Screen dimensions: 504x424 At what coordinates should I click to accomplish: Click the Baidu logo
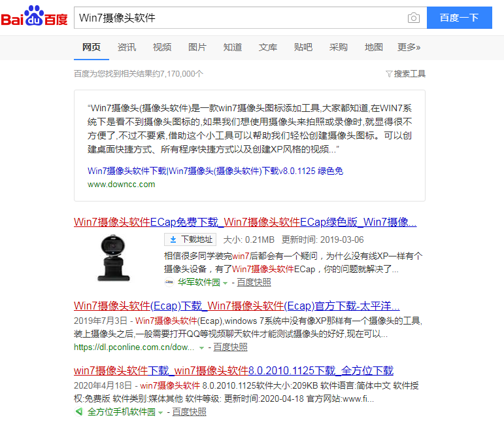click(x=34, y=18)
